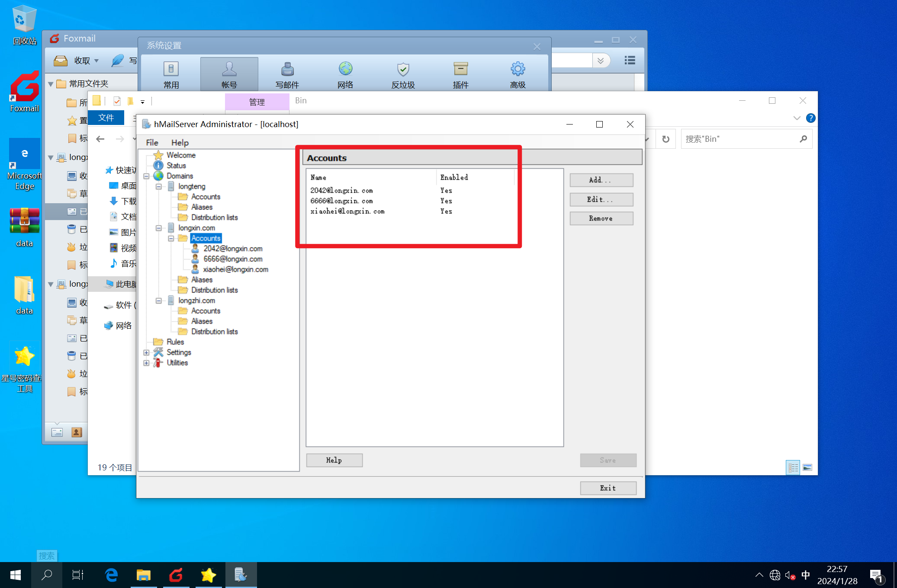897x588 pixels.
Task: Open Accounts folder under longzhi.com
Action: (x=206, y=311)
